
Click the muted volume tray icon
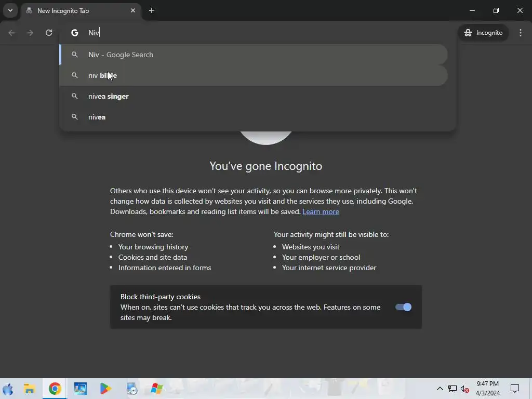click(465, 389)
